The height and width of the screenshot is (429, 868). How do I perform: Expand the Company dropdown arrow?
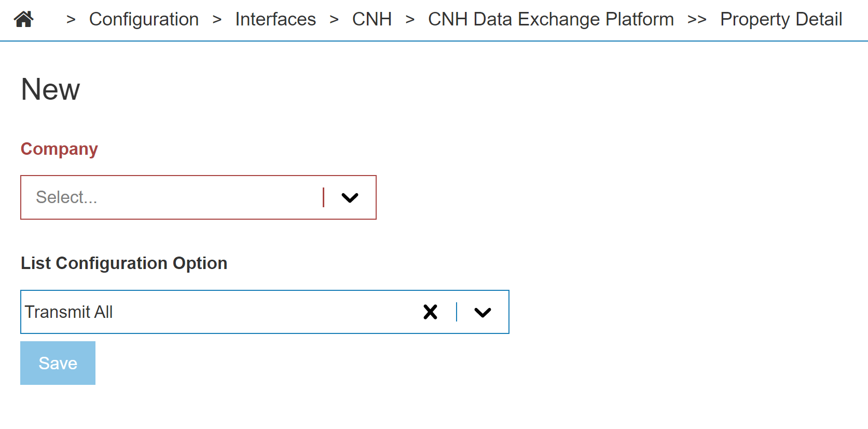(x=350, y=198)
